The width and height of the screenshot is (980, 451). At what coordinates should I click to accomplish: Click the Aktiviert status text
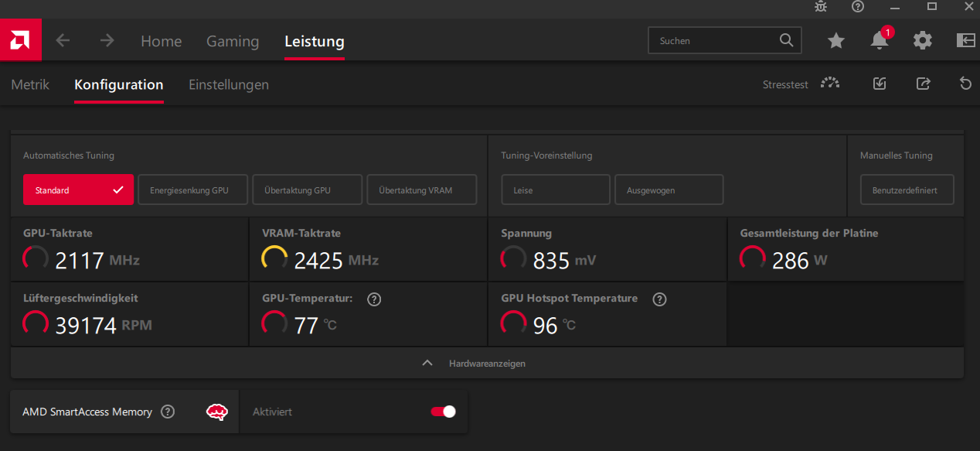point(272,412)
